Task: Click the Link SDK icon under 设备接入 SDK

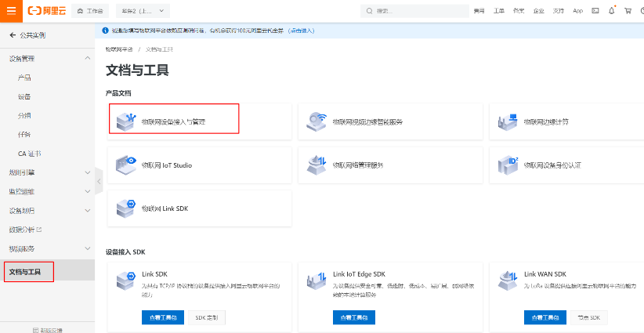Action: (x=125, y=281)
